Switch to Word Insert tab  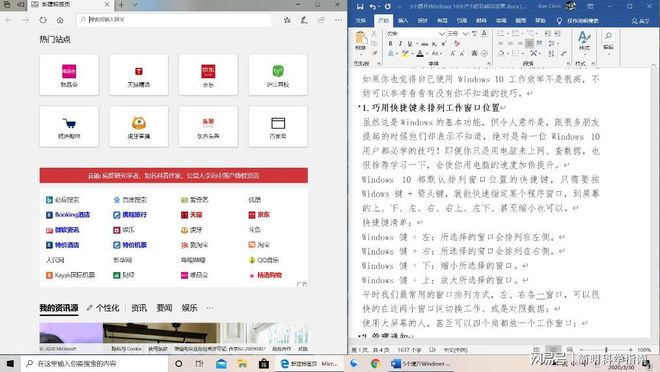403,21
